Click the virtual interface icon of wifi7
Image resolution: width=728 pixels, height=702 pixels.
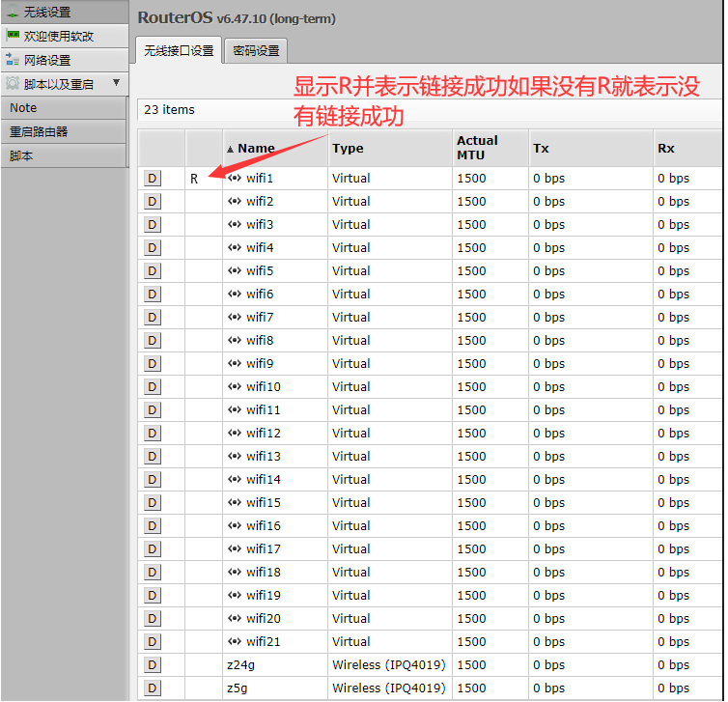point(235,317)
